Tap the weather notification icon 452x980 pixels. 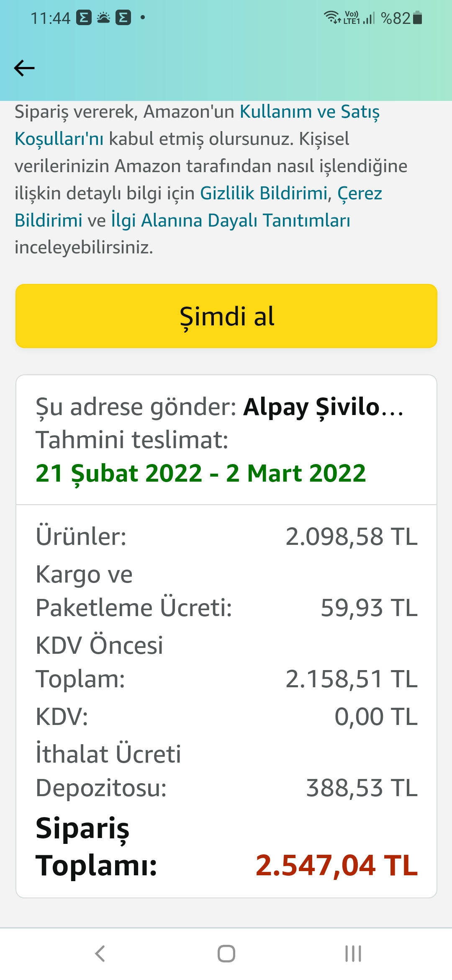tap(103, 18)
